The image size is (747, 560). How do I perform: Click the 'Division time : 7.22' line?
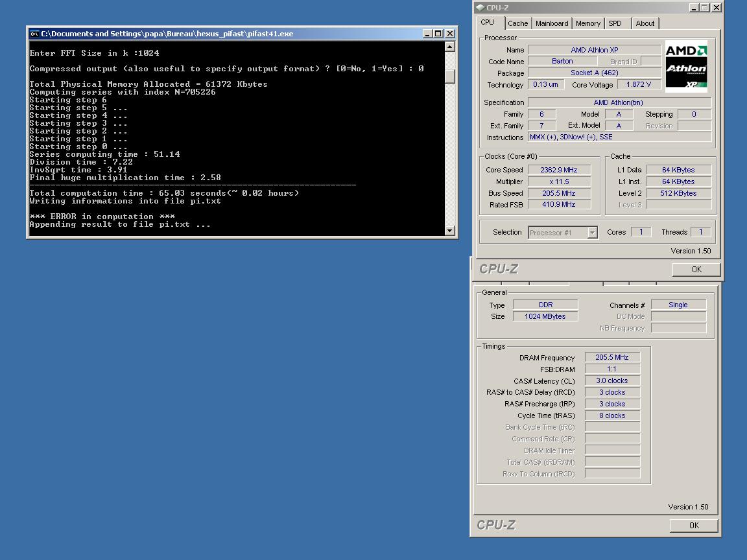coord(81,163)
